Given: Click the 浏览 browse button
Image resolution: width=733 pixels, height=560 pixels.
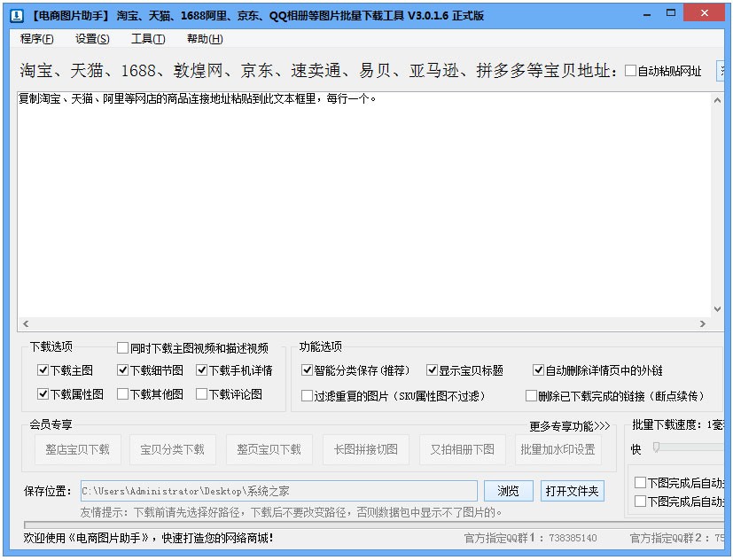Looking at the screenshot, I should (x=508, y=491).
